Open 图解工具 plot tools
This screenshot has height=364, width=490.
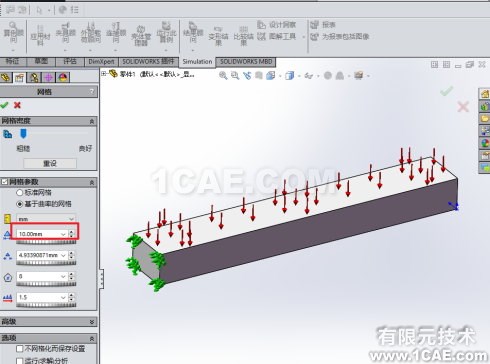276,36
